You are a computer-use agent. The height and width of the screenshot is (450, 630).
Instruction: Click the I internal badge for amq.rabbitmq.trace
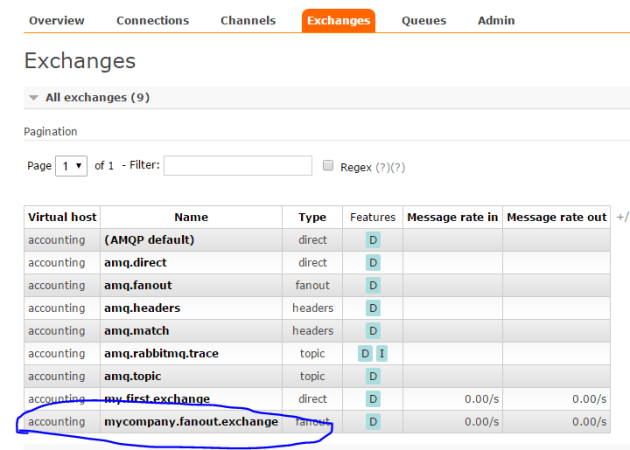(382, 354)
